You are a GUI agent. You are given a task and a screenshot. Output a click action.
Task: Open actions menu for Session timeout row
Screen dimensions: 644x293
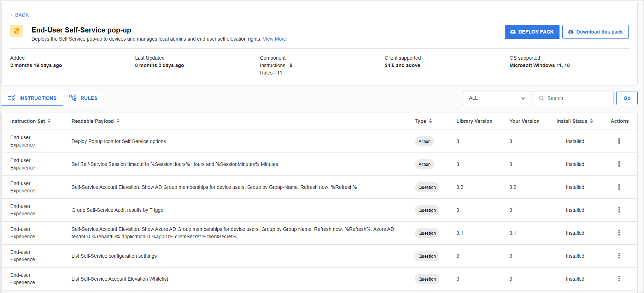coord(619,164)
